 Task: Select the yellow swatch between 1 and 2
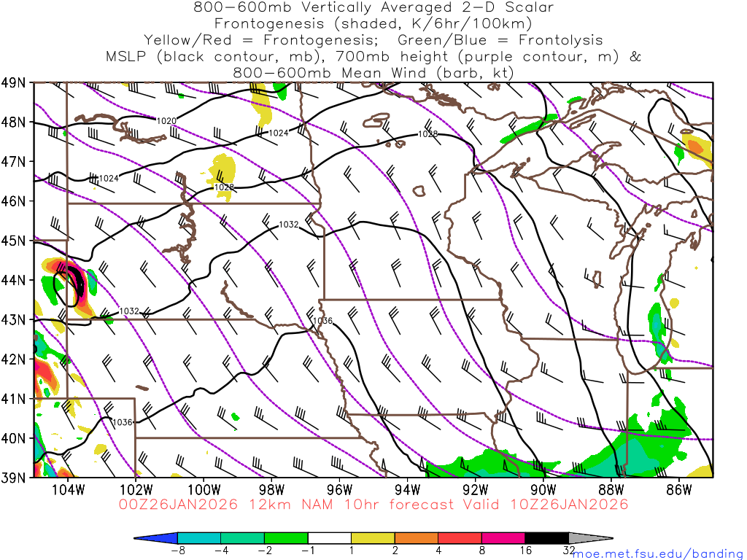tap(373, 538)
